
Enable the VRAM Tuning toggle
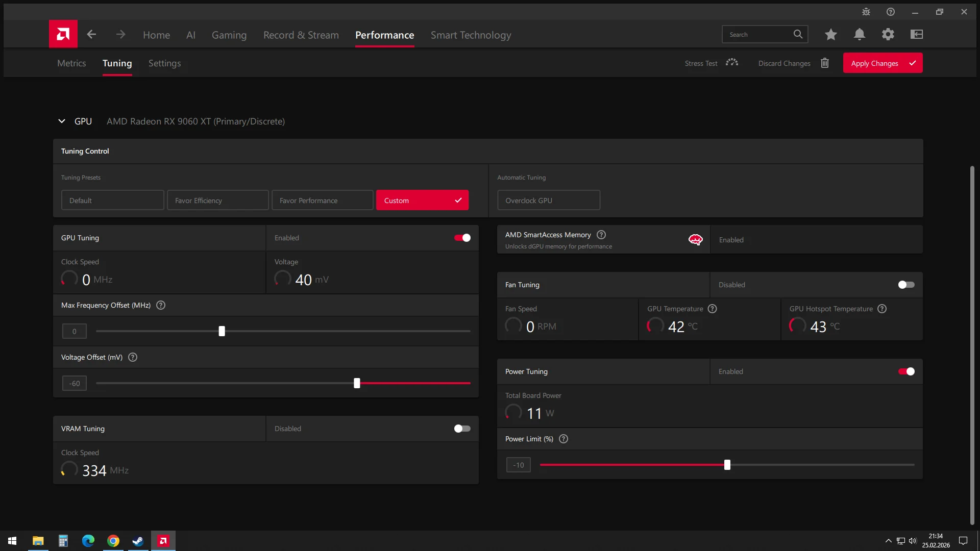(462, 429)
